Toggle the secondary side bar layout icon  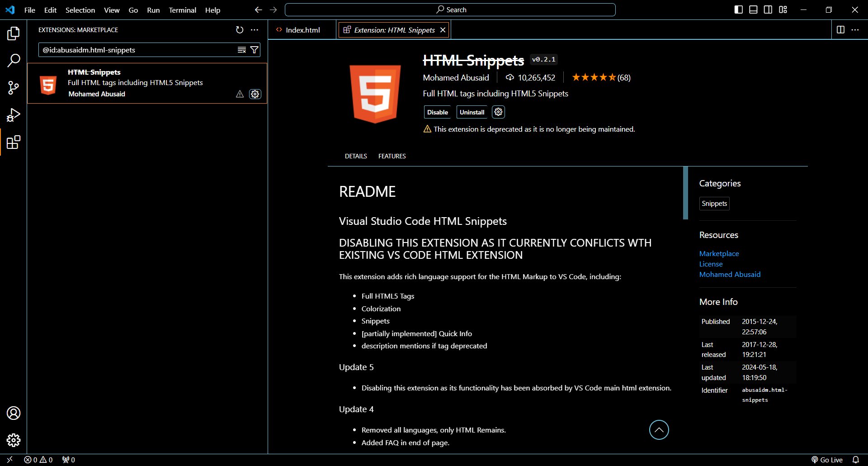tap(768, 10)
